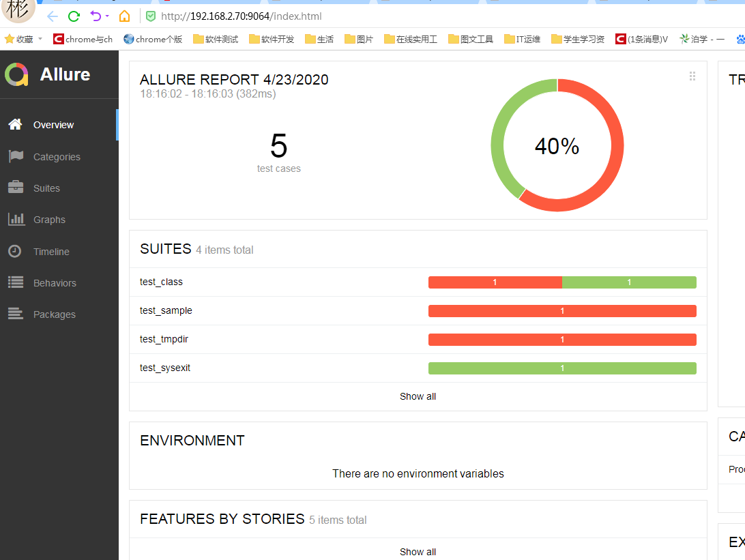Reload the page with green refresh icon
This screenshot has height=560, width=745.
coord(74,16)
